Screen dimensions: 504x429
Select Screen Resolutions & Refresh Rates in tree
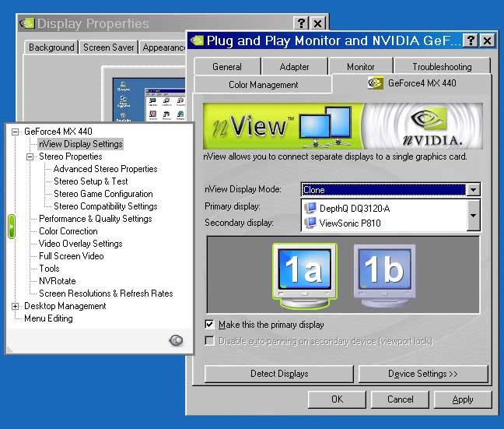click(106, 294)
